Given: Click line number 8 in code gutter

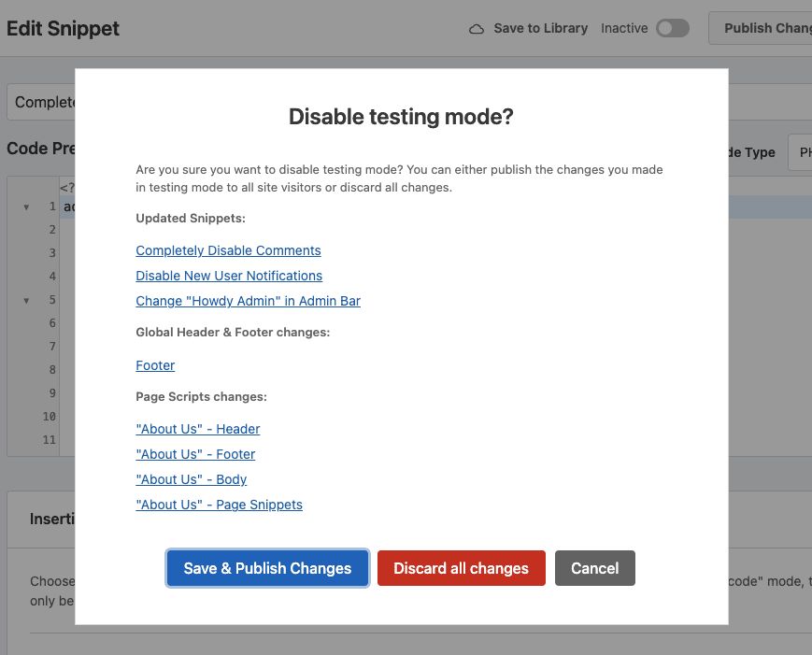Looking at the screenshot, I should (52, 370).
